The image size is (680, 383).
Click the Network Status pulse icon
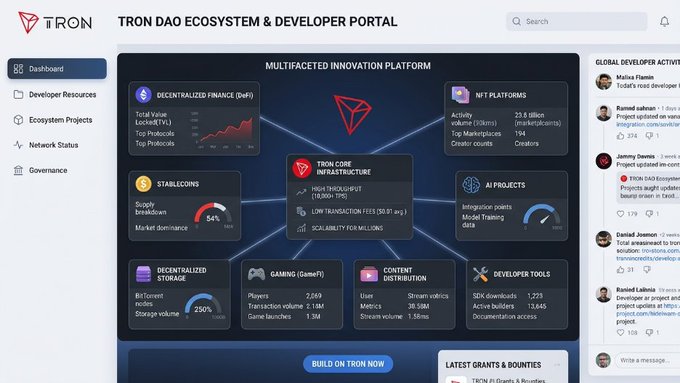pos(18,145)
